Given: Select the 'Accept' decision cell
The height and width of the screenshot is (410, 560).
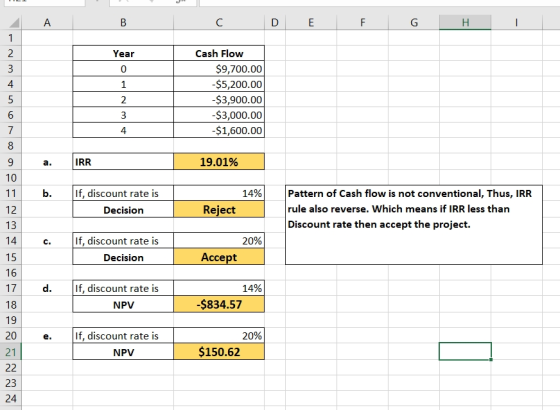Looking at the screenshot, I should coord(219,257).
